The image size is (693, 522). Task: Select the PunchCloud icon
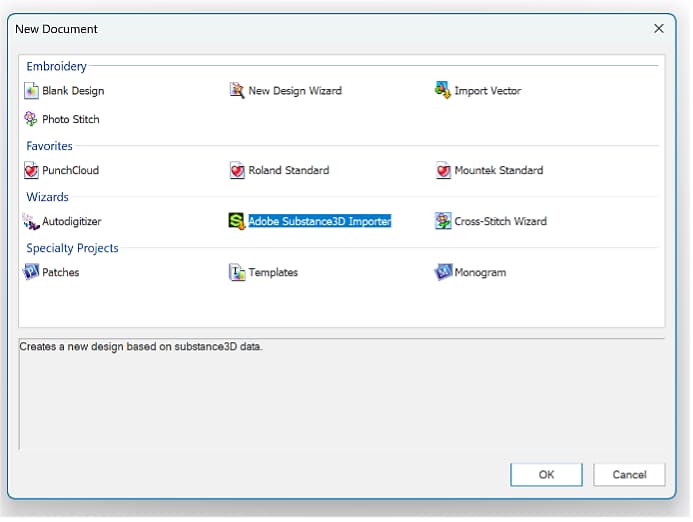tap(32, 171)
